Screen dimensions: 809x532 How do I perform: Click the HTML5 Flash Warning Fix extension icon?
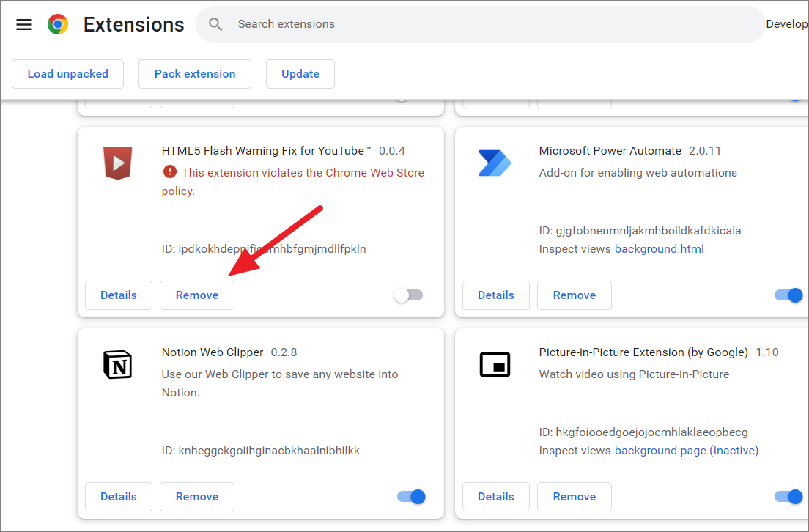click(x=118, y=163)
